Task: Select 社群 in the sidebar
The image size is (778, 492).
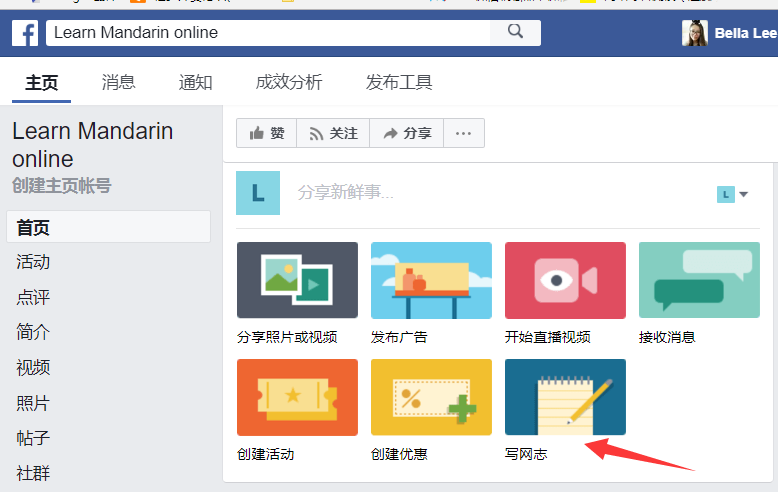Action: point(33,473)
